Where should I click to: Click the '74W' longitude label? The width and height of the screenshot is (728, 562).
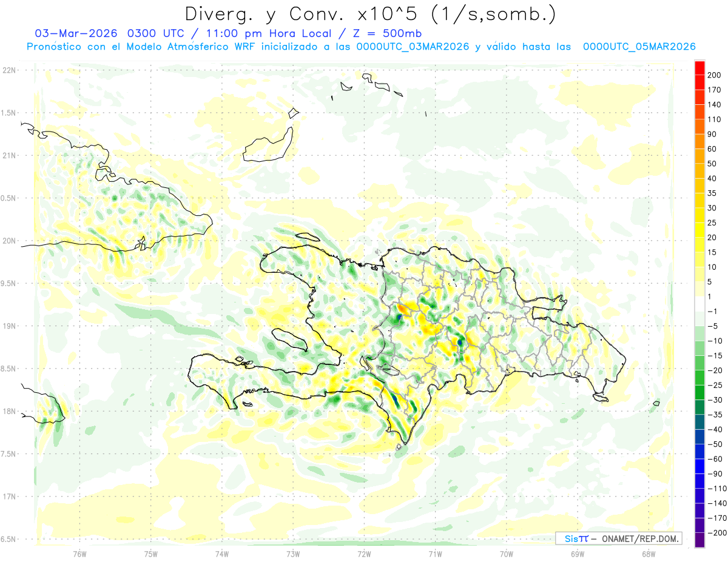coord(222,554)
